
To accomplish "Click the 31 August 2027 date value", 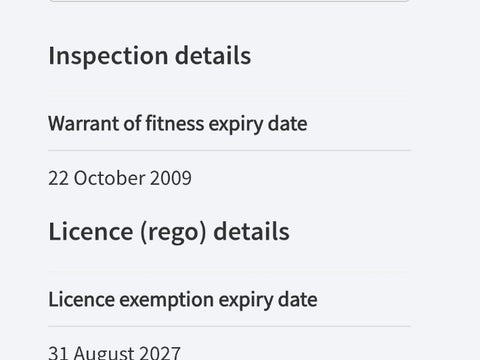I will click(114, 352).
